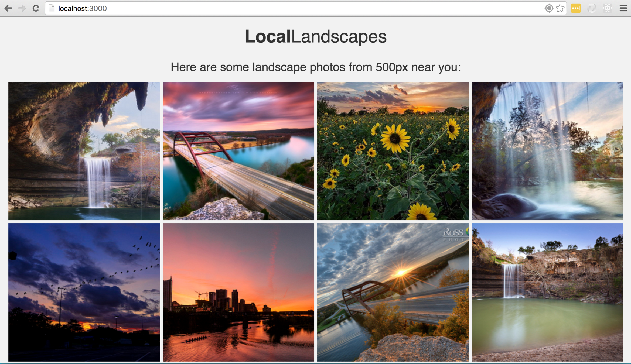Open the red arch bridge sunset photo
This screenshot has width=631, height=364.
click(x=238, y=151)
